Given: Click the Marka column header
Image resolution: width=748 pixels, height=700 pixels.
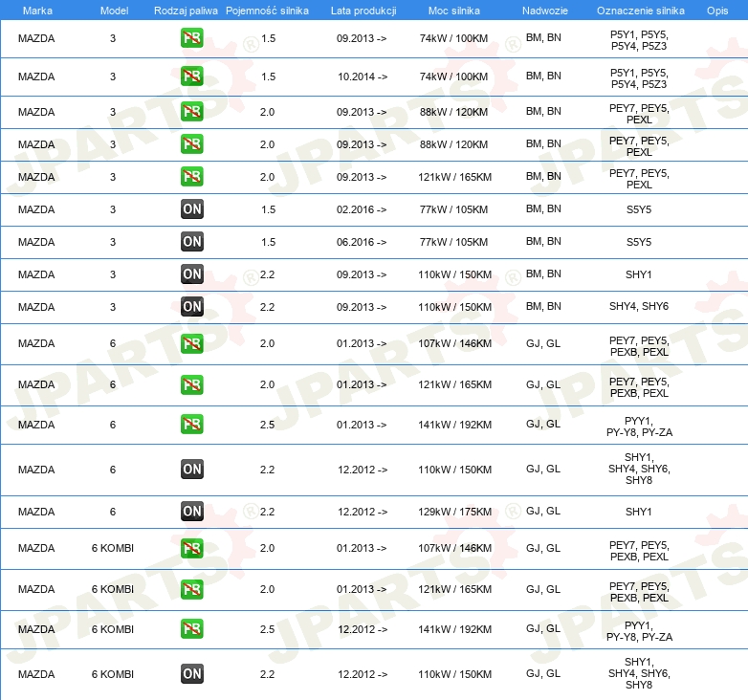Looking at the screenshot, I should 37,11.
